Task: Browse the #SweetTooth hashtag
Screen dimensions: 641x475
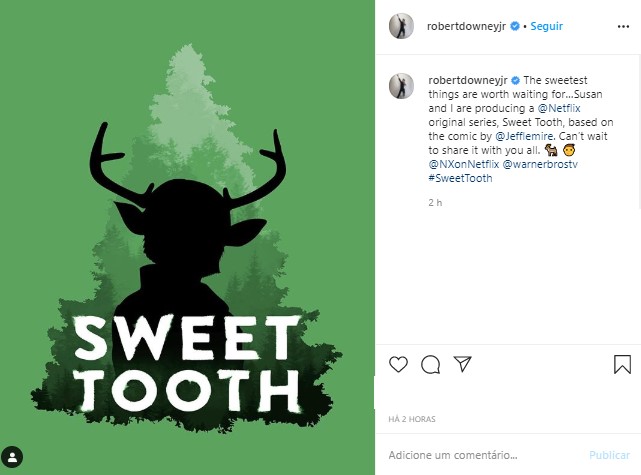Action: [461, 178]
